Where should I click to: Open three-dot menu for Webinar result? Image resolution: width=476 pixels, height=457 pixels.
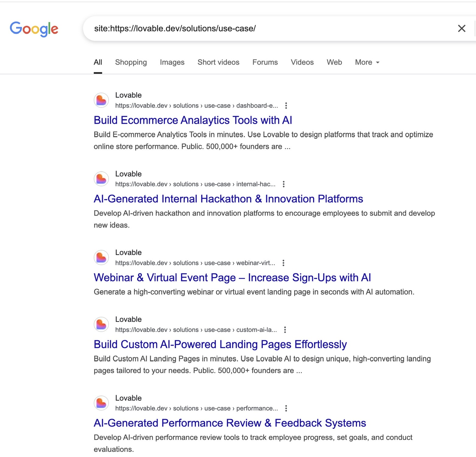pyautogui.click(x=283, y=263)
